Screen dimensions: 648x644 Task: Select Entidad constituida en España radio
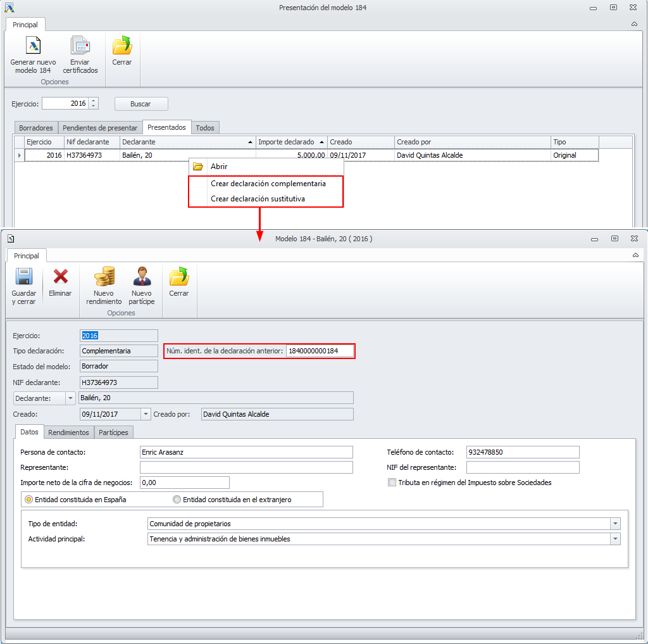tap(28, 500)
